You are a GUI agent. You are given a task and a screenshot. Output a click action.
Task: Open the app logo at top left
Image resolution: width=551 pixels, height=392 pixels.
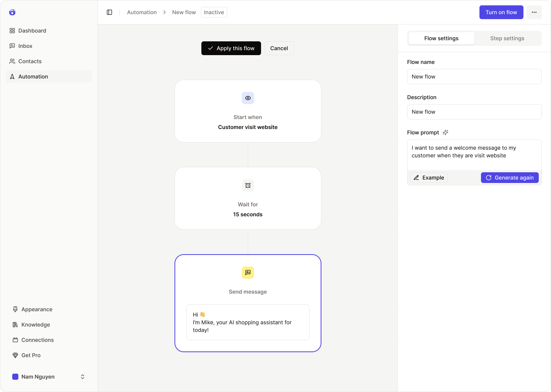[x=12, y=12]
